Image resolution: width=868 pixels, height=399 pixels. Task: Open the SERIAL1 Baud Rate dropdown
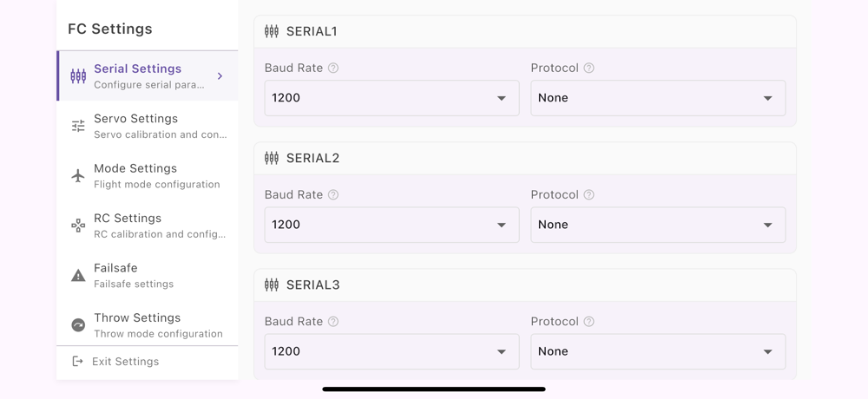391,98
